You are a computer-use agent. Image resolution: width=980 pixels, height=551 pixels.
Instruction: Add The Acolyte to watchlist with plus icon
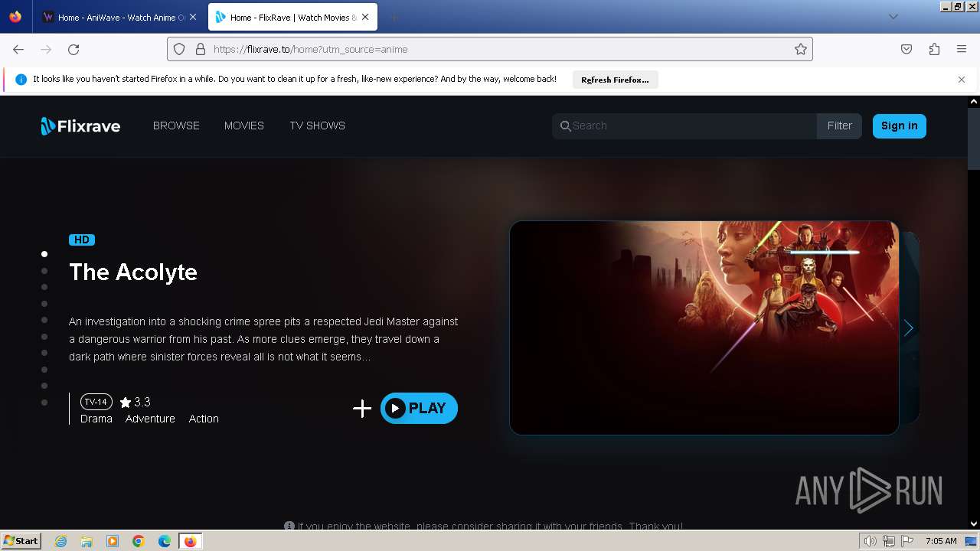[362, 409]
